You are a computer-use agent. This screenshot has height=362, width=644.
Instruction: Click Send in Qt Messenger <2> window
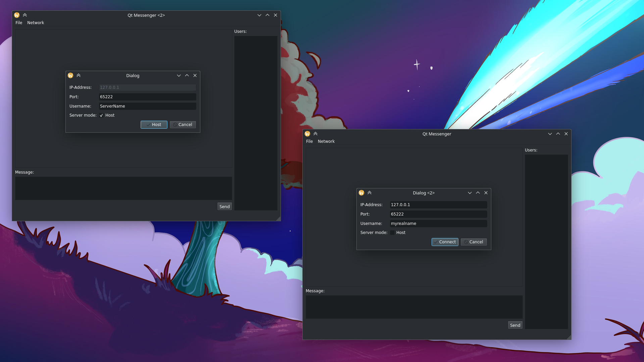pos(225,206)
